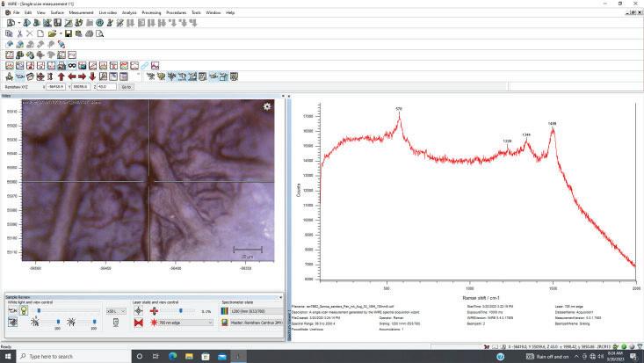Image resolution: width=644 pixels, height=363 pixels.
Task: Expand the open folder dropdown arrow
Action: coord(60,34)
